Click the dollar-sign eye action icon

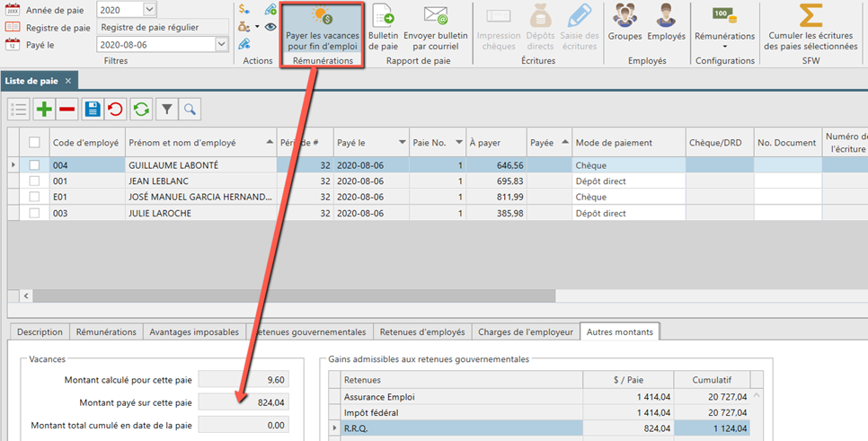coord(244,9)
